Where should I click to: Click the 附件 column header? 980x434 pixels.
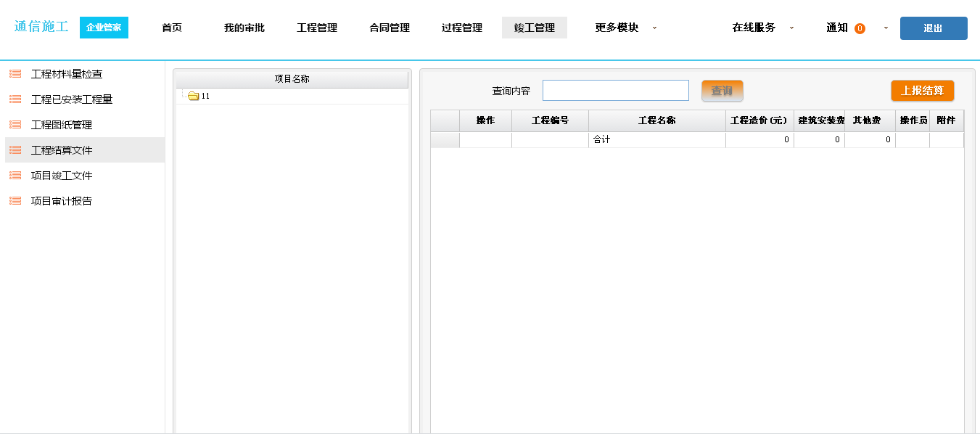click(x=947, y=120)
